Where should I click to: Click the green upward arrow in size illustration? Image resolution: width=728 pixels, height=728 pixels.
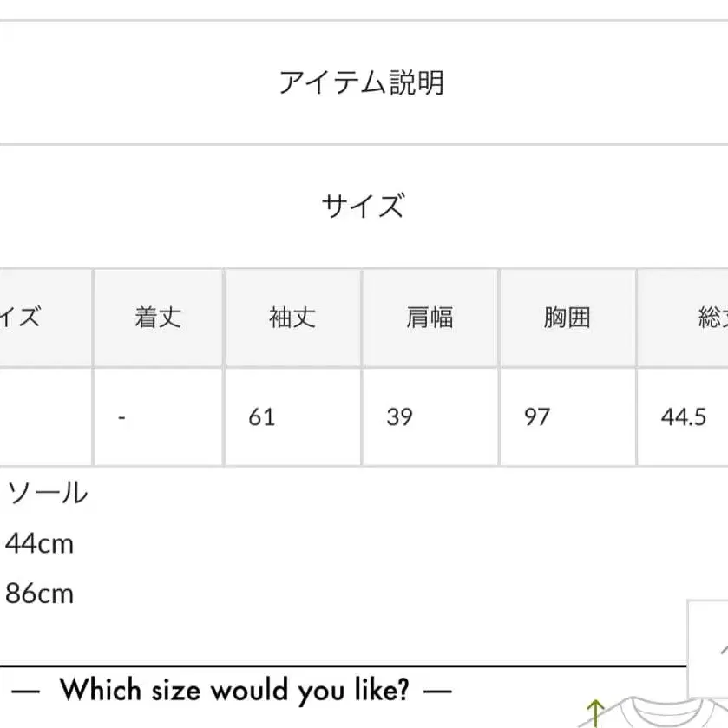pyautogui.click(x=595, y=712)
